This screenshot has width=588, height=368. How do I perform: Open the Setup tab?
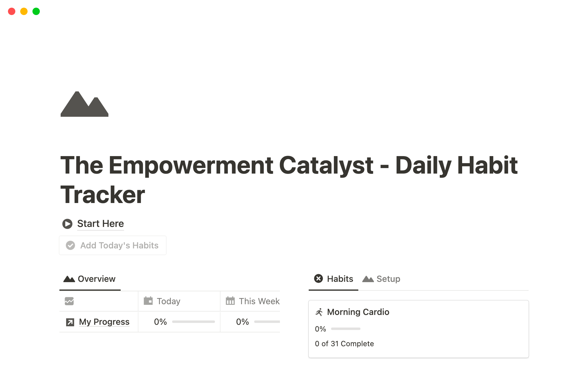381,279
